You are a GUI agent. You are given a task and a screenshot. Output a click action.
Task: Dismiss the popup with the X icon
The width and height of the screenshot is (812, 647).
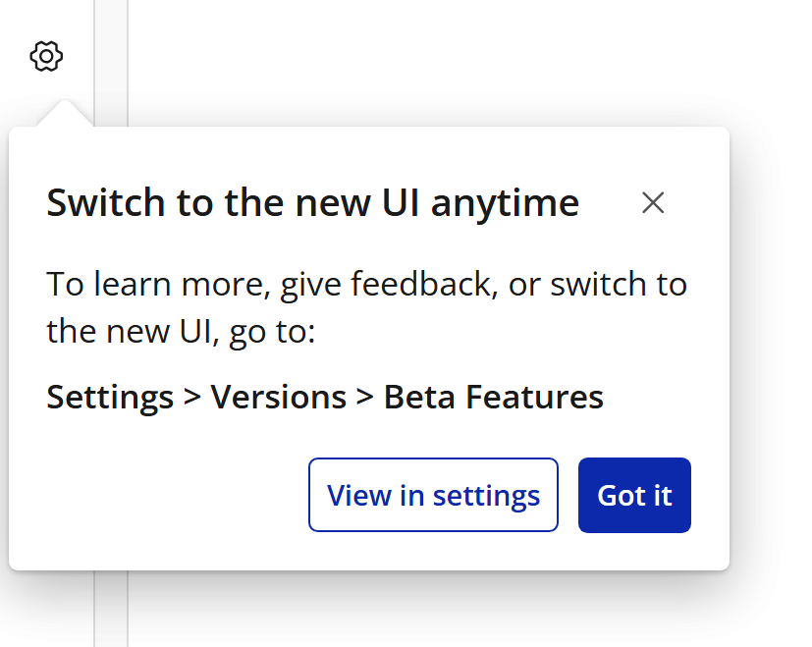point(653,203)
